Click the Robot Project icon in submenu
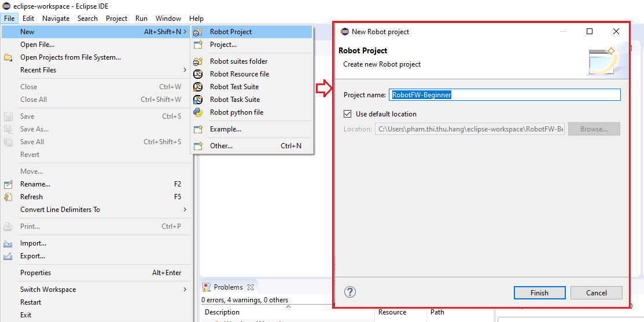The width and height of the screenshot is (644, 322). pos(198,32)
